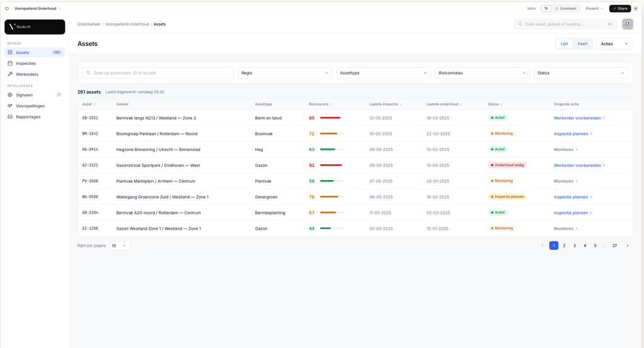The width and height of the screenshot is (644, 348).
Task: Switch to Lijst view
Action: tap(564, 43)
